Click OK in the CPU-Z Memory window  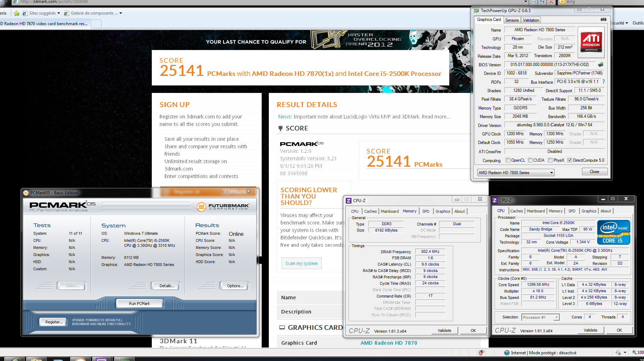pos(473,331)
